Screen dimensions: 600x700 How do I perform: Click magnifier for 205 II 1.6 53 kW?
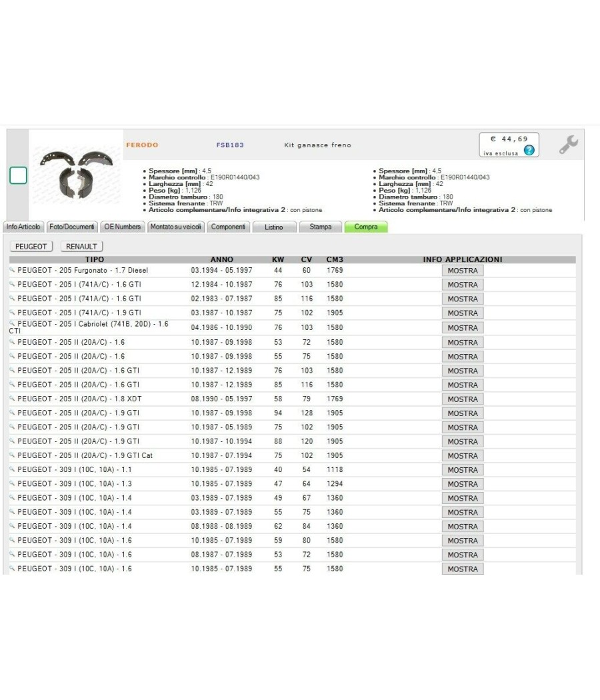(x=12, y=342)
